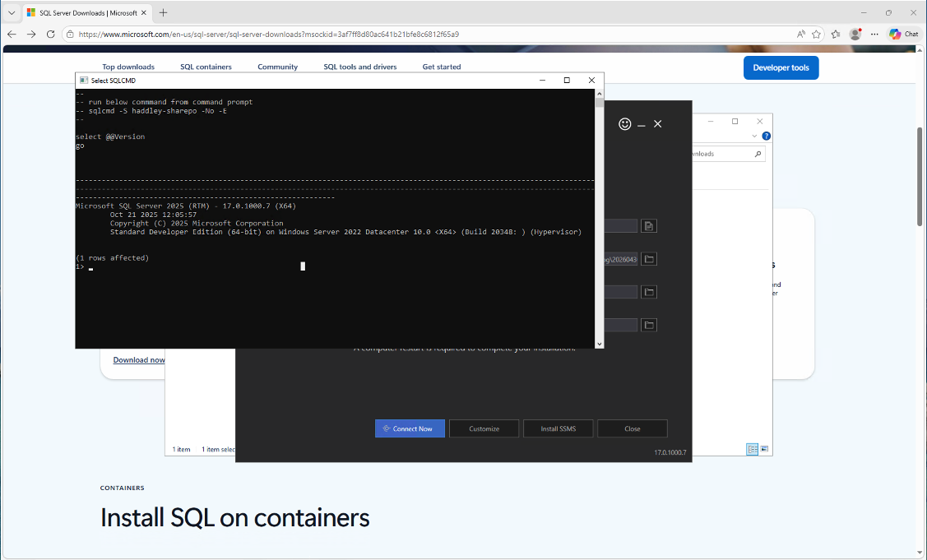This screenshot has width=927, height=560.
Task: Open fourth field's folder icon in installer
Action: click(x=649, y=326)
